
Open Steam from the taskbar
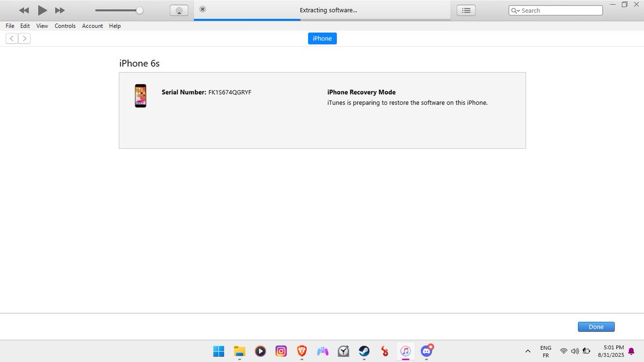[x=364, y=351]
